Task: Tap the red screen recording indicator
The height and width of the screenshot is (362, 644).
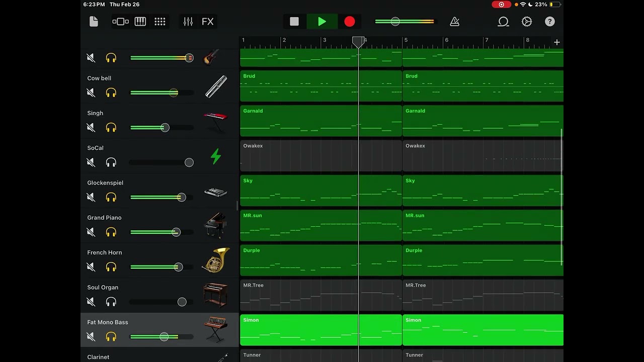Action: [x=501, y=5]
